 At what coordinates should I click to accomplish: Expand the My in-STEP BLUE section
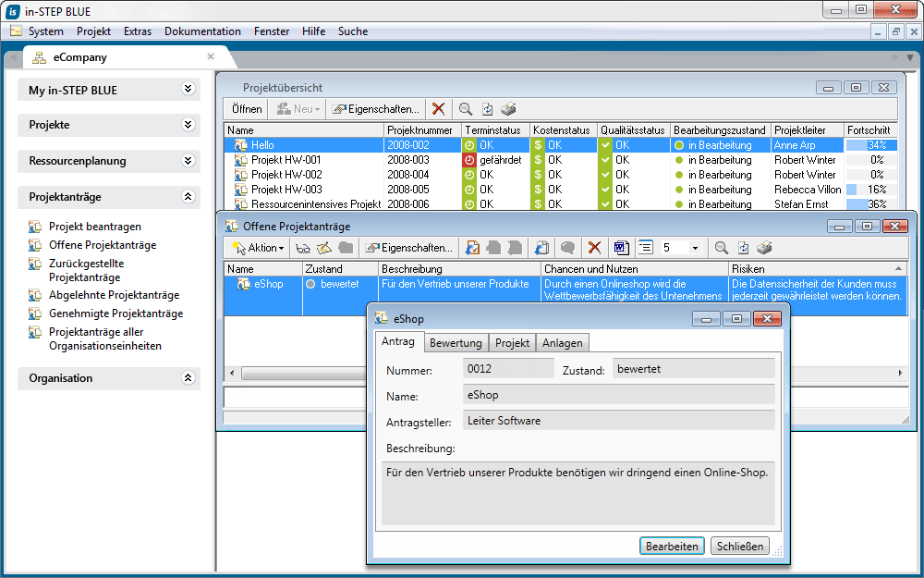[188, 90]
